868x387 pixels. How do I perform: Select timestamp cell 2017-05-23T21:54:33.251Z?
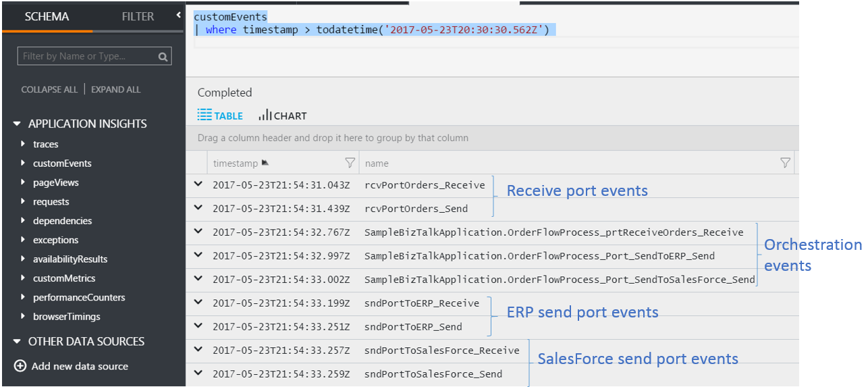click(281, 327)
